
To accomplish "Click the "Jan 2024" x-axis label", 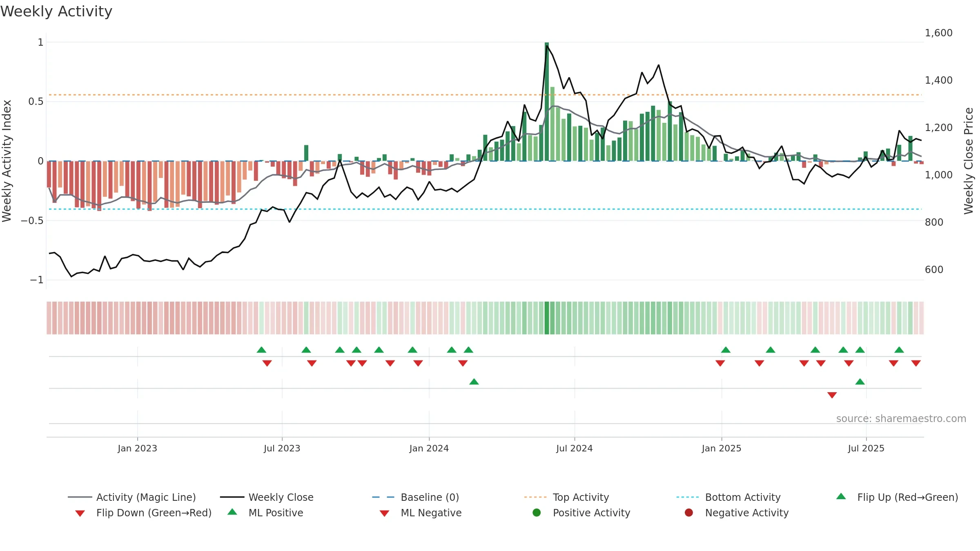I will click(x=429, y=448).
